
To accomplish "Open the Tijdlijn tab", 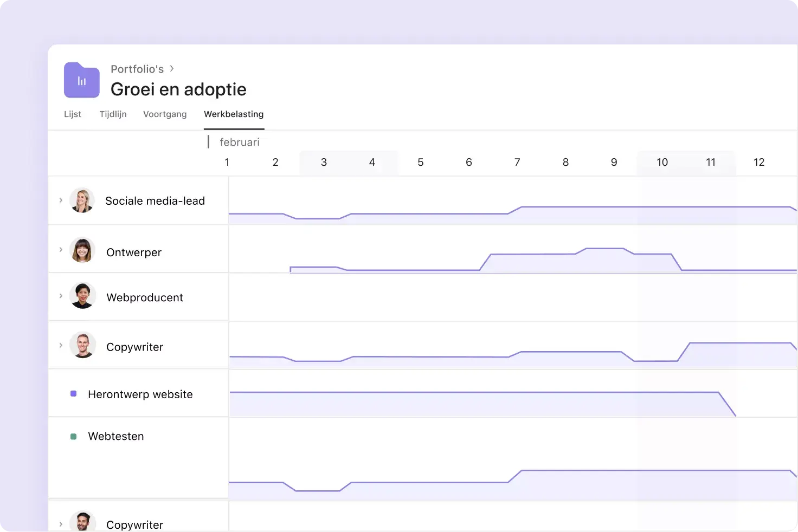I will (113, 114).
